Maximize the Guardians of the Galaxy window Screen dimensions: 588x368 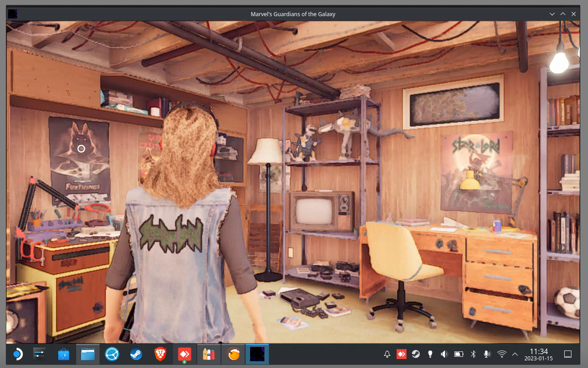point(563,14)
